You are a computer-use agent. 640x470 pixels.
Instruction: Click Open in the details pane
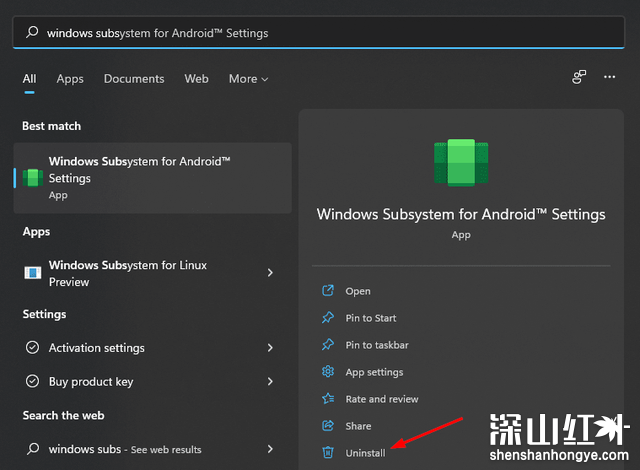coord(358,291)
